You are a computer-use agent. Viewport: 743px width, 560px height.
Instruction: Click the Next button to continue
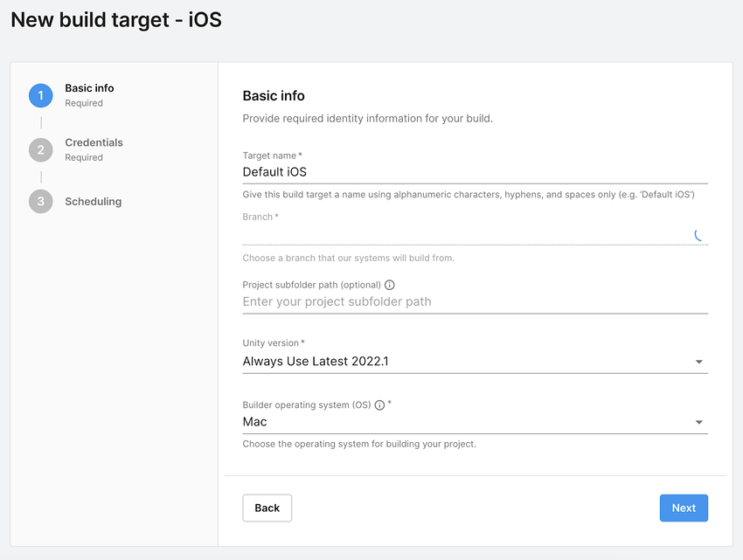684,508
